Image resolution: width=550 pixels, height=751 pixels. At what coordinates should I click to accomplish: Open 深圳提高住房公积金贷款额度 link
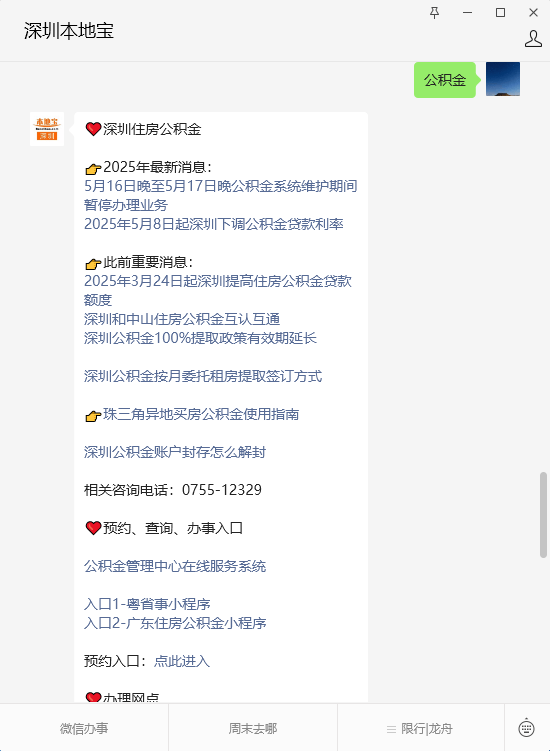pos(218,290)
